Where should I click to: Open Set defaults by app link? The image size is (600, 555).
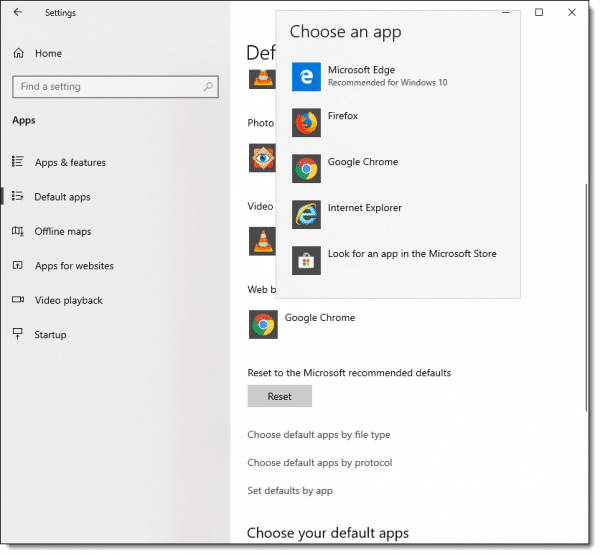point(290,491)
